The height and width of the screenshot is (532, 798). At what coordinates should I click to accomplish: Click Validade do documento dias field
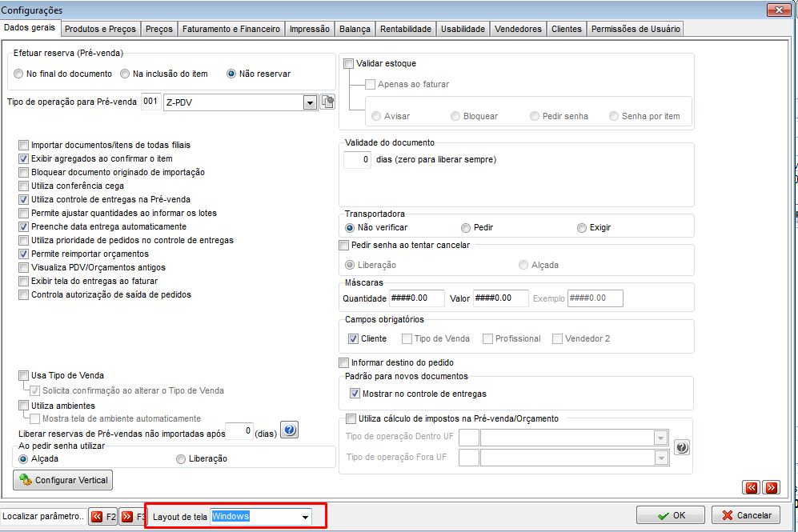click(357, 160)
